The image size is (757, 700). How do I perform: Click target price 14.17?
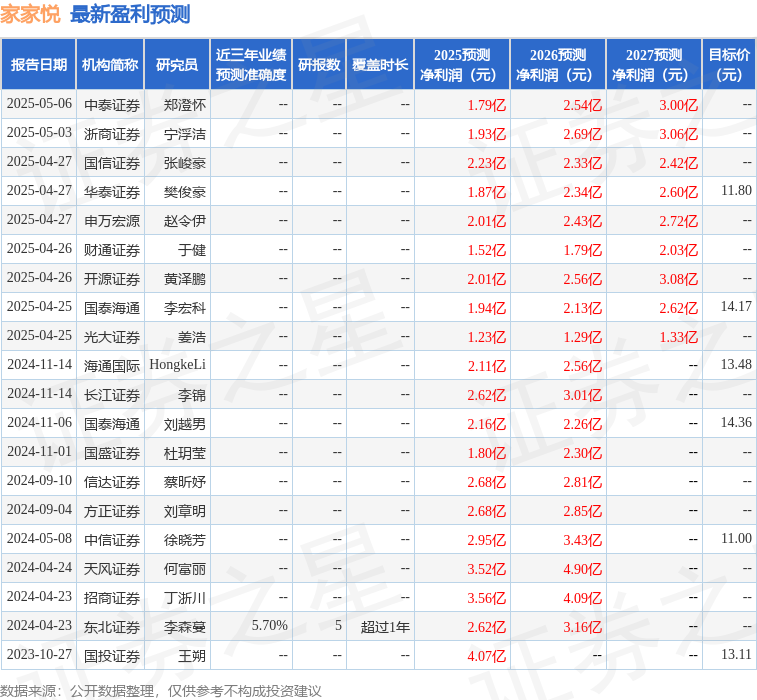point(736,306)
